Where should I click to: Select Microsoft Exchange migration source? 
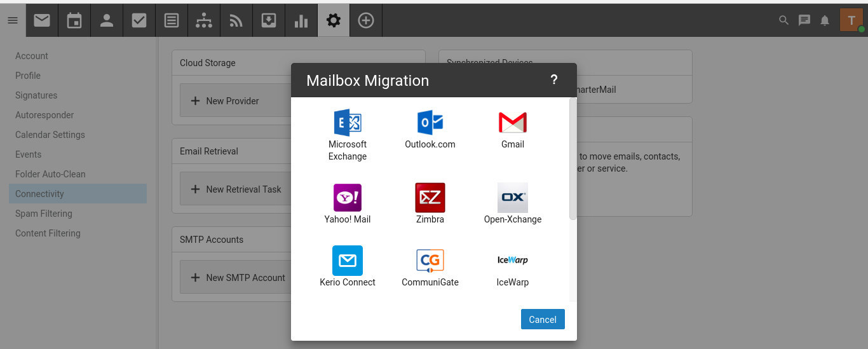(348, 123)
